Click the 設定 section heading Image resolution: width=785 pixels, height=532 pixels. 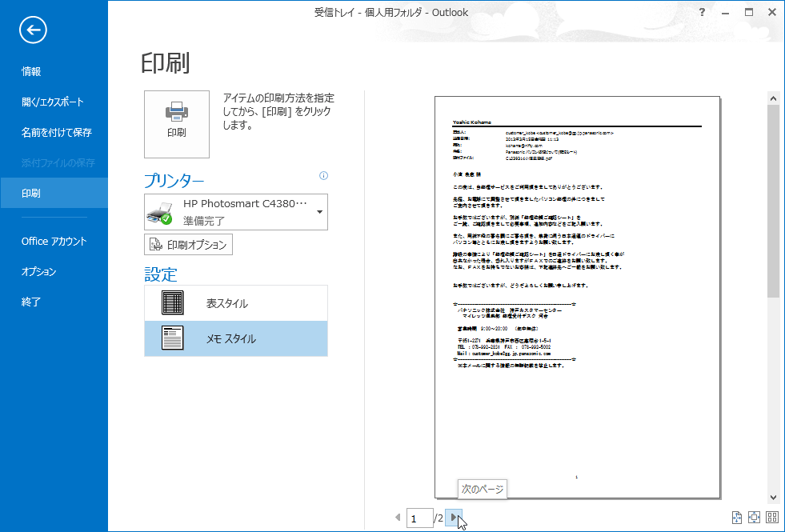pos(161,274)
